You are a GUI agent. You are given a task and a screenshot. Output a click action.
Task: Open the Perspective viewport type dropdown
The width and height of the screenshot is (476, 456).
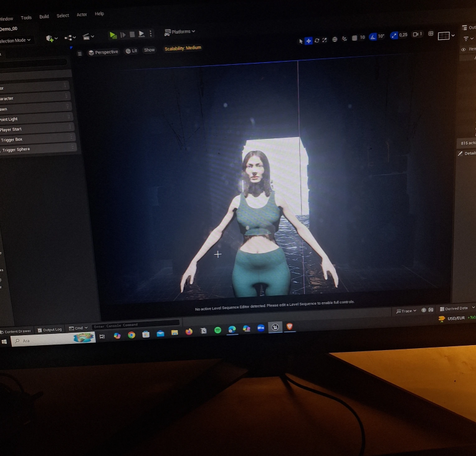pos(103,52)
